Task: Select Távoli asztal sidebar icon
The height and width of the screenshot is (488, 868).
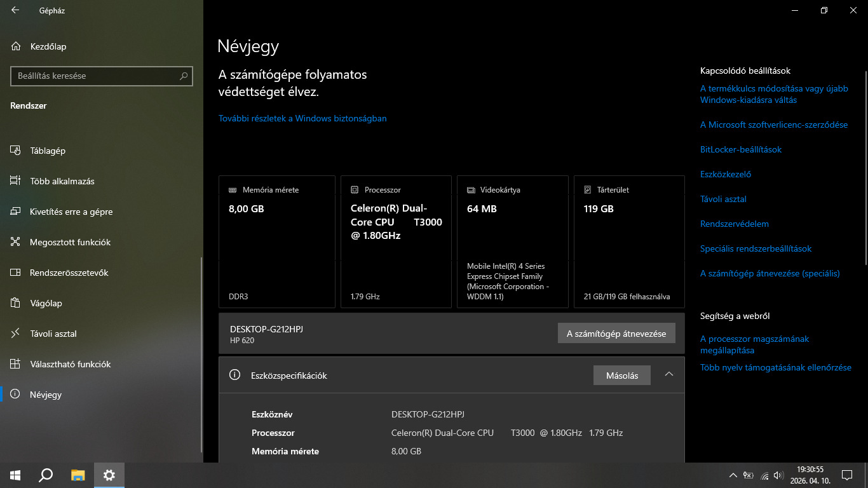Action: [x=16, y=334]
